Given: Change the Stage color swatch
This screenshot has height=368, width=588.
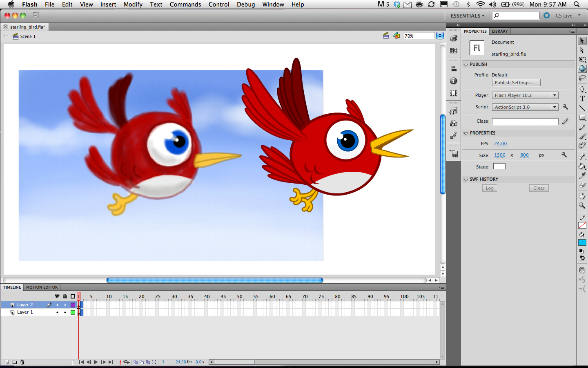Looking at the screenshot, I should coord(499,166).
